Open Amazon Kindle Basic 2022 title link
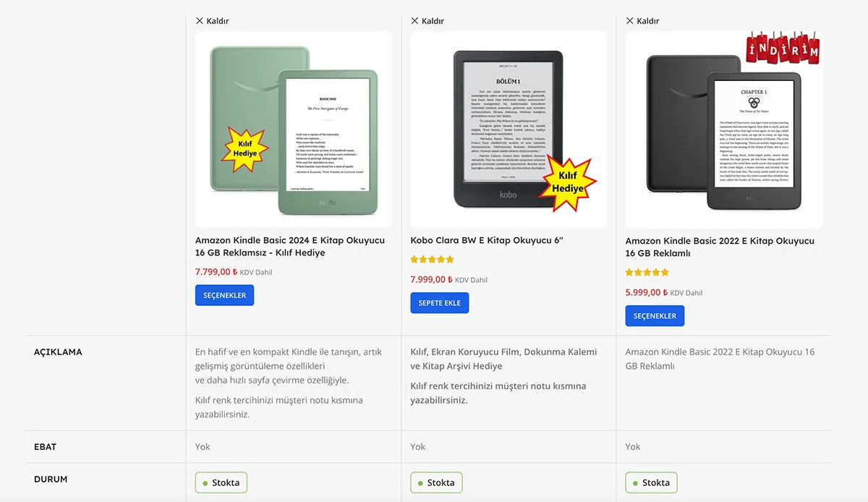This screenshot has height=502, width=868. (x=720, y=247)
